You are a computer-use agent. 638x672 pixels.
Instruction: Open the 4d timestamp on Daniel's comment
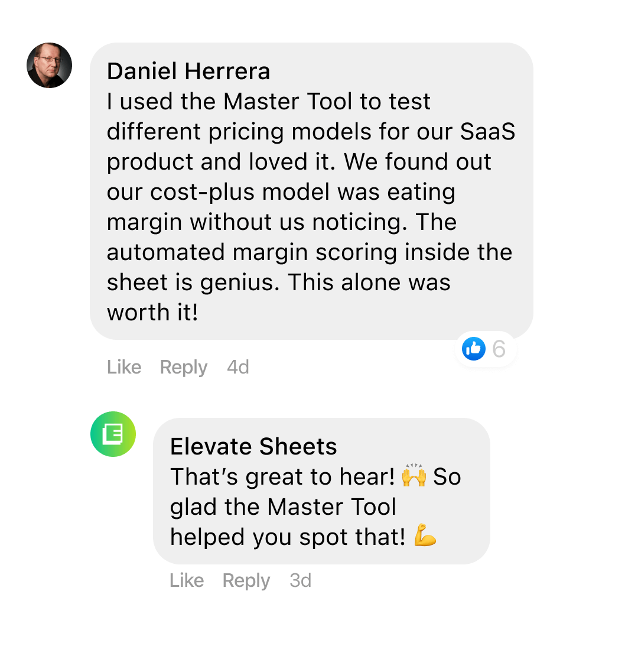pos(238,367)
